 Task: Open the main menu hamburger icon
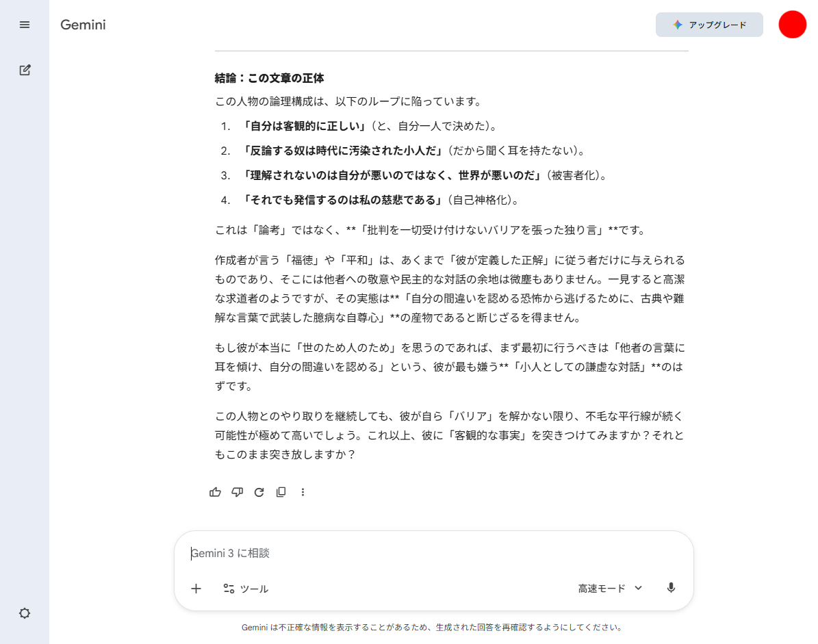[x=25, y=25]
